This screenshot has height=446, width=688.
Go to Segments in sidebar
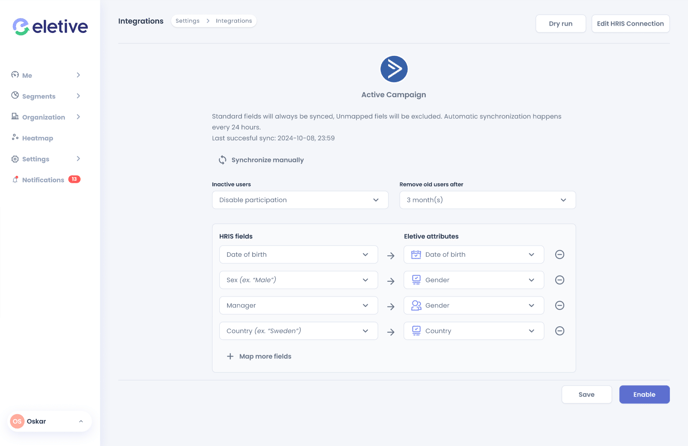click(46, 96)
